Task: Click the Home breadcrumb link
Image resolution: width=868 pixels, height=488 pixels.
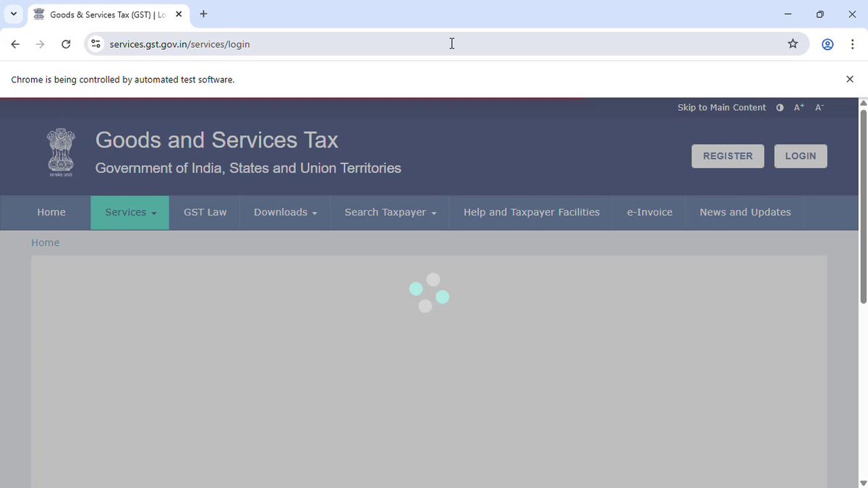Action: point(45,243)
